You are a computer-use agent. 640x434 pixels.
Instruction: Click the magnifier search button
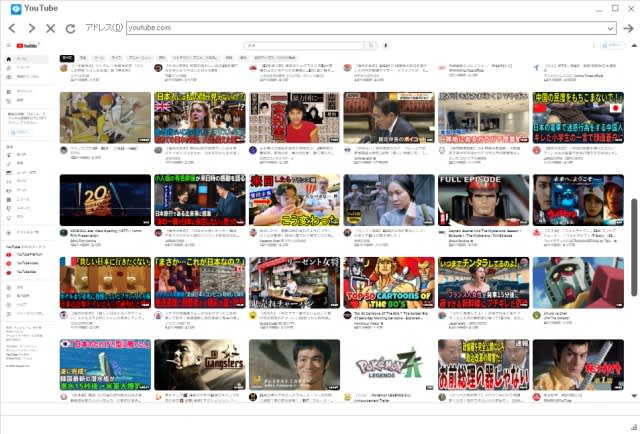coord(371,45)
